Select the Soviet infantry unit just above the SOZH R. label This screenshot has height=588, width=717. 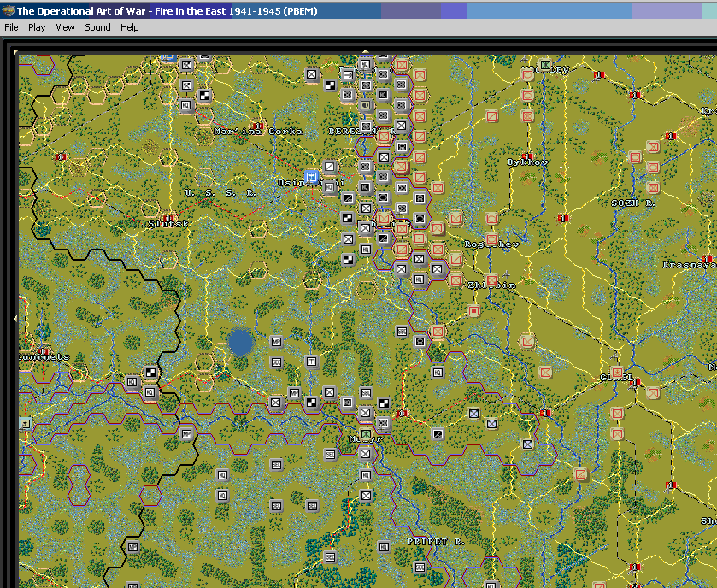(653, 187)
